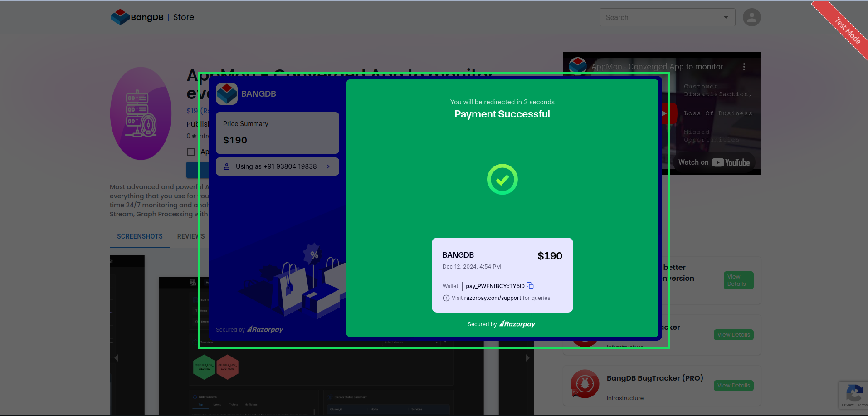Open the Store link in header
The height and width of the screenshot is (416, 868).
point(184,17)
